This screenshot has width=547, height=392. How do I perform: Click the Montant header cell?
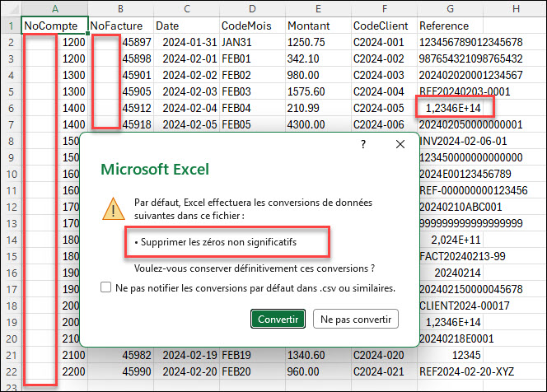point(318,26)
